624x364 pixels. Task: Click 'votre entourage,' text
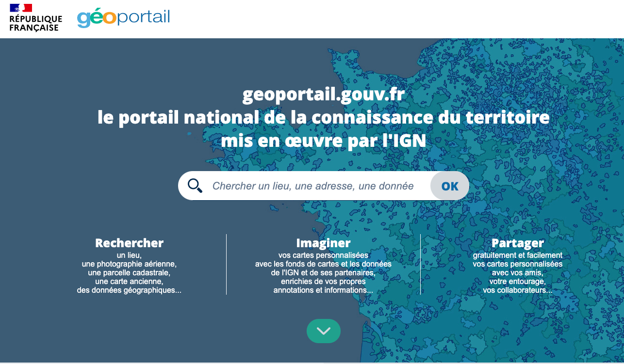tap(518, 282)
